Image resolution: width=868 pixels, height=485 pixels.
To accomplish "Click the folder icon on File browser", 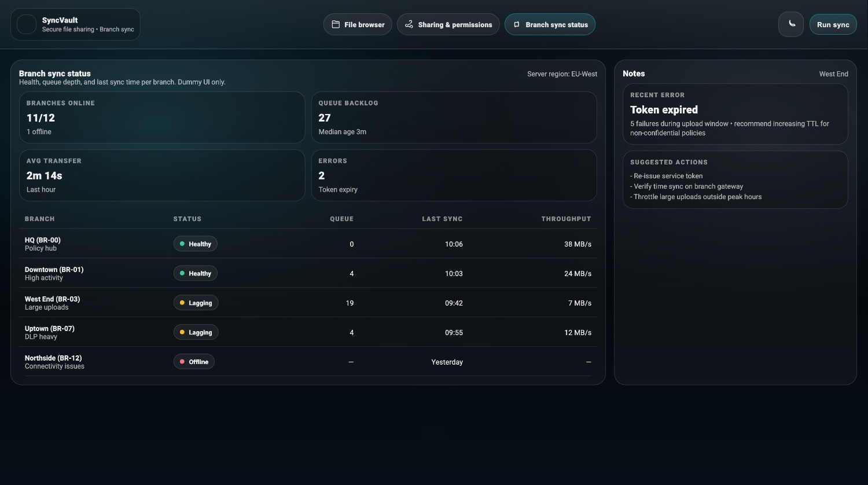I will pyautogui.click(x=336, y=24).
